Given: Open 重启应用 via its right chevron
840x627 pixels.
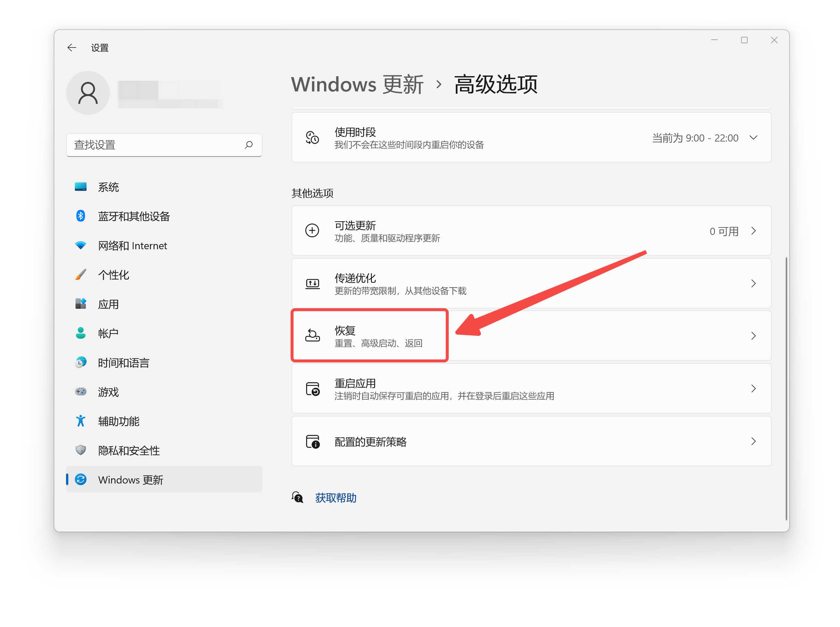Looking at the screenshot, I should [753, 388].
